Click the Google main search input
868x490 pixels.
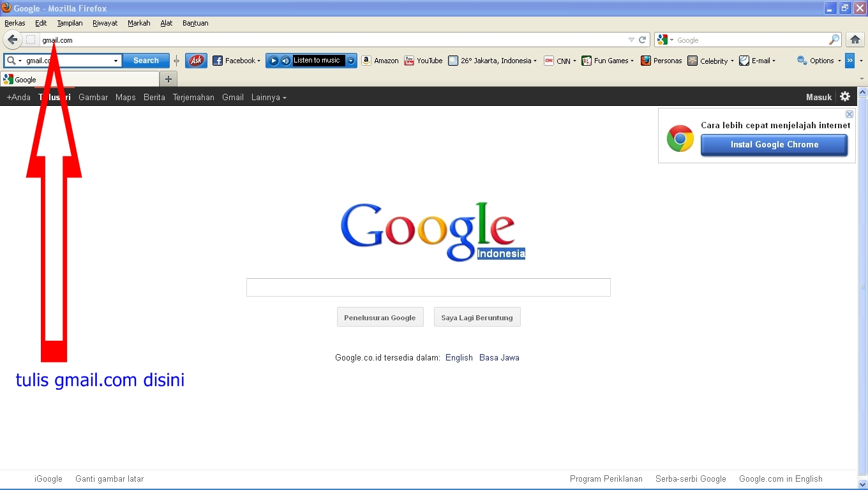pos(428,287)
